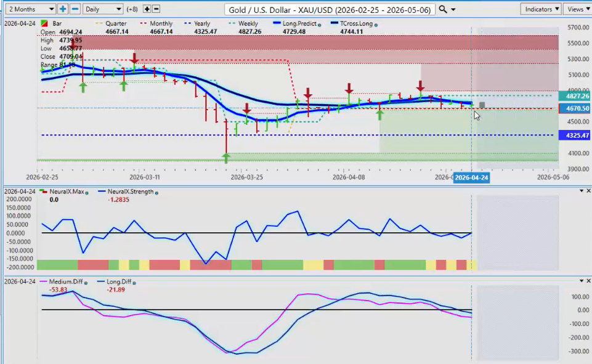Open the 2 Months time range dropdown

click(x=28, y=9)
